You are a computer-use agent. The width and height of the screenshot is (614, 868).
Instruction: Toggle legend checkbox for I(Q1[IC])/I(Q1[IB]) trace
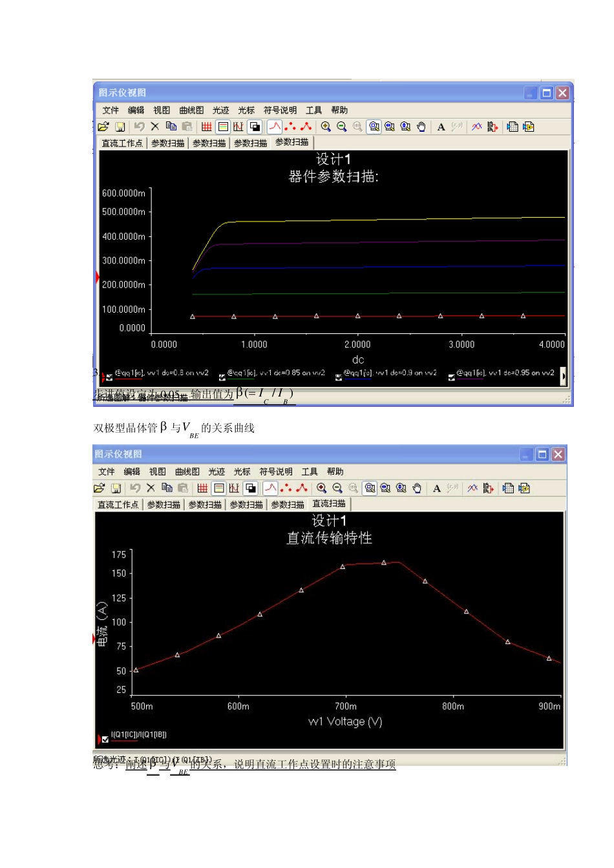(105, 739)
